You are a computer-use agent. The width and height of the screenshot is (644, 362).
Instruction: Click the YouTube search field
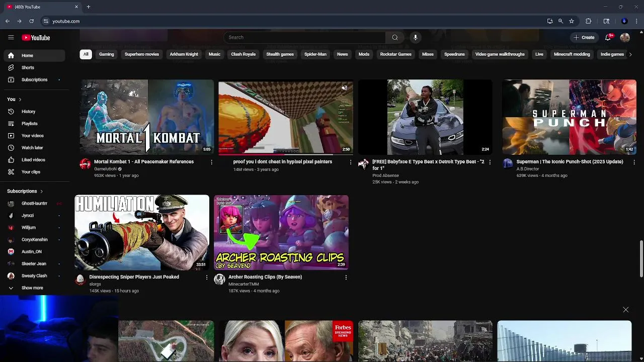[305, 37]
